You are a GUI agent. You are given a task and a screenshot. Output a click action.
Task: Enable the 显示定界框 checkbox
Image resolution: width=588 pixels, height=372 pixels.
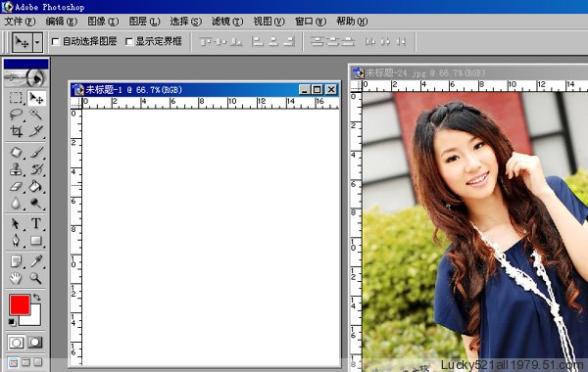coord(129,41)
